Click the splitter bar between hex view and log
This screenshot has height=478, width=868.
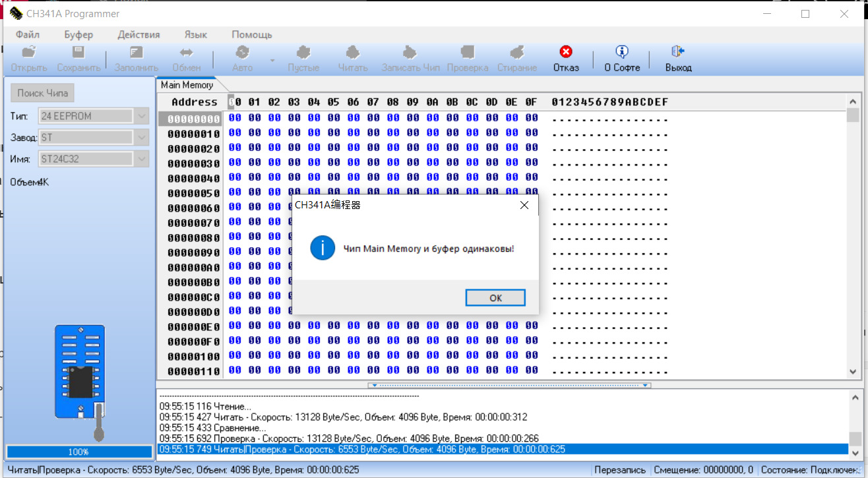pos(510,385)
